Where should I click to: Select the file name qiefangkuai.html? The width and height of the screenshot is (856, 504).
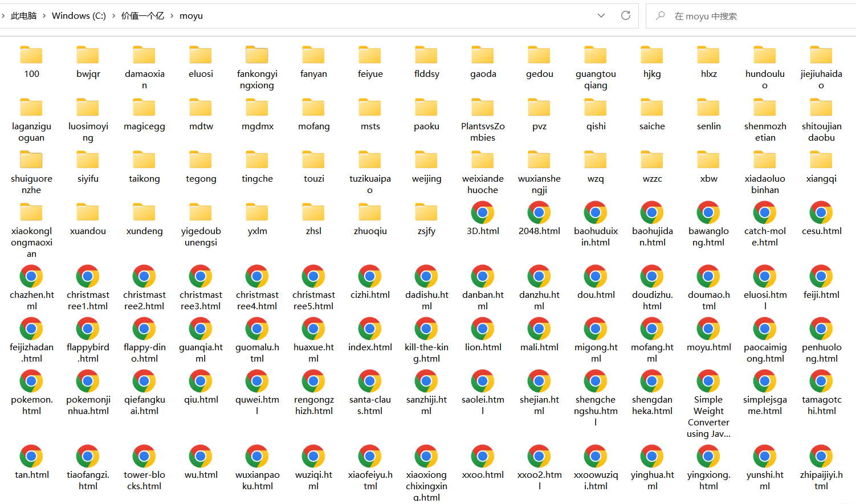(x=144, y=405)
